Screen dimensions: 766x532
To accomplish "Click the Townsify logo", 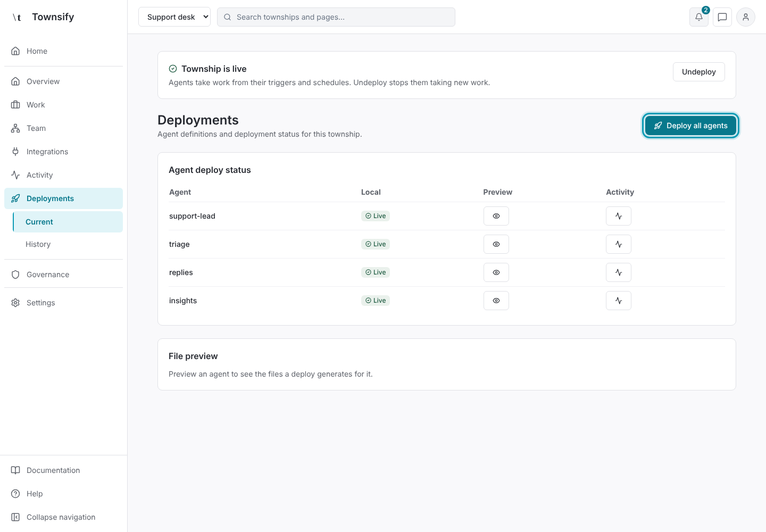I will (43, 17).
